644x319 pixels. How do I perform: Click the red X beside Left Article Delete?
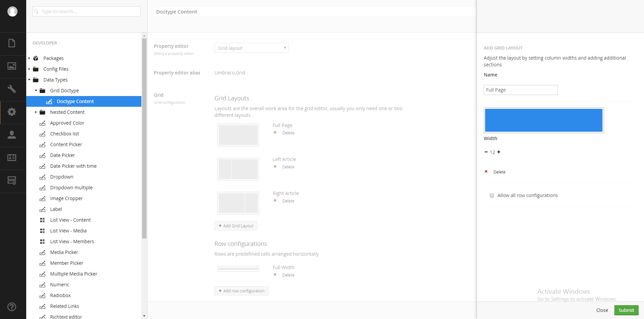point(275,167)
